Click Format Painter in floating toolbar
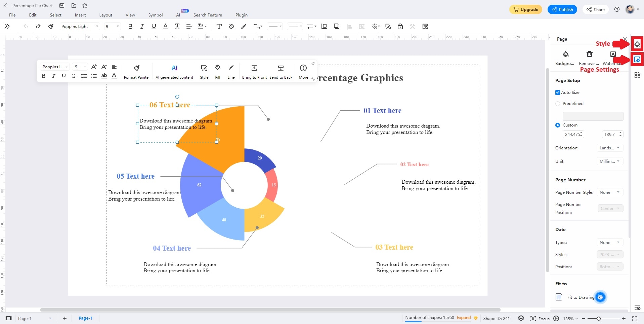This screenshot has width=644, height=324. pos(137,72)
